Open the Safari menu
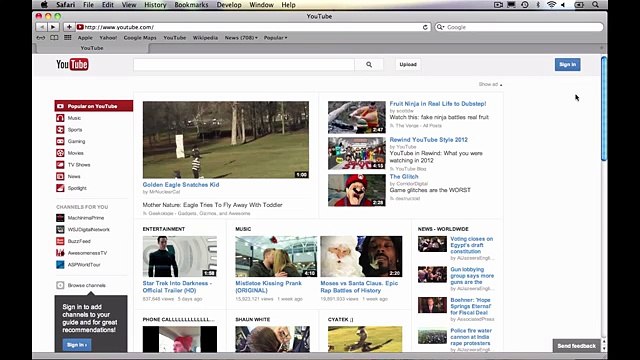 (65, 5)
